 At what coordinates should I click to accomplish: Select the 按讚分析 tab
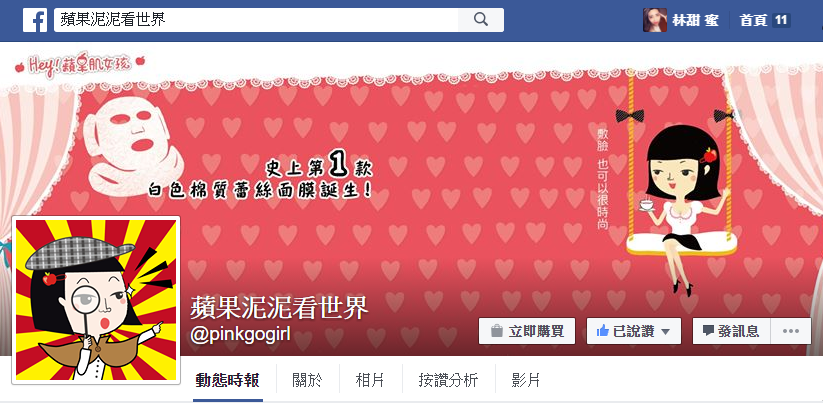448,380
